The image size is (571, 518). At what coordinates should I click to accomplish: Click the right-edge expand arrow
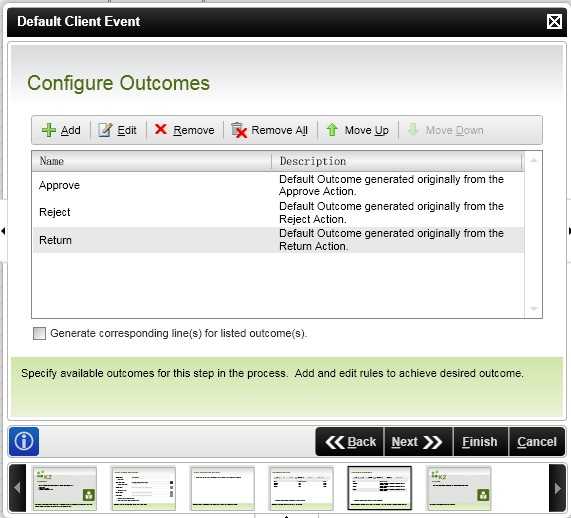pos(569,231)
